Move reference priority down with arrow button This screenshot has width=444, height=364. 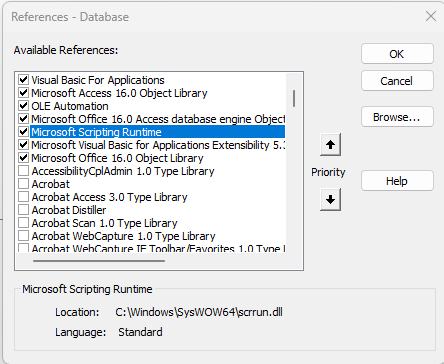tap(330, 199)
